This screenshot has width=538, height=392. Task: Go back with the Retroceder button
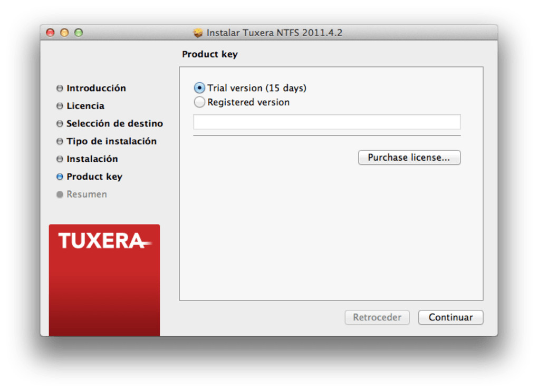[377, 317]
